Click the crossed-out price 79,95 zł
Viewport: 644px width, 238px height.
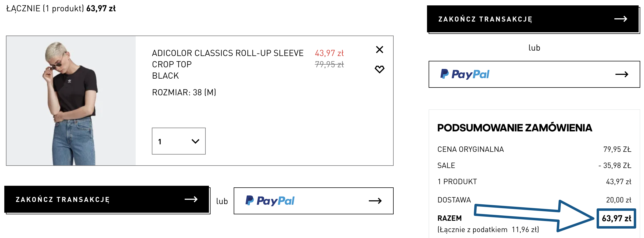[329, 65]
